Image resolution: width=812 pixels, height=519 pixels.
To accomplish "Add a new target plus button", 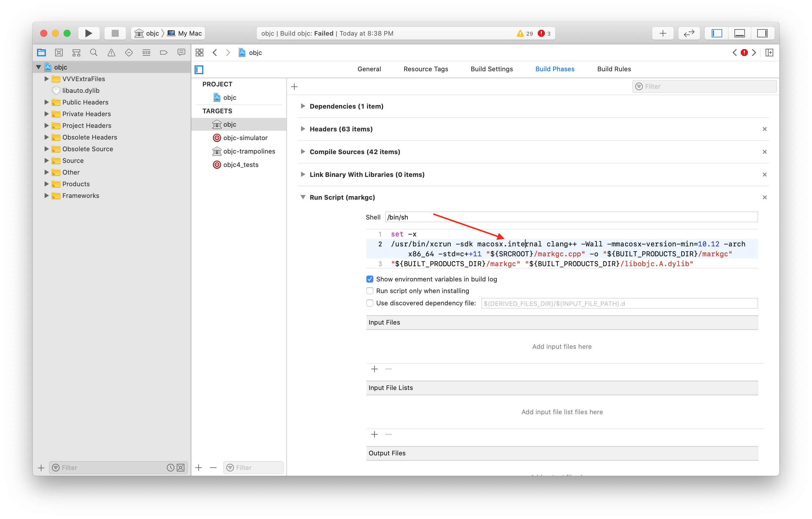I will (199, 468).
